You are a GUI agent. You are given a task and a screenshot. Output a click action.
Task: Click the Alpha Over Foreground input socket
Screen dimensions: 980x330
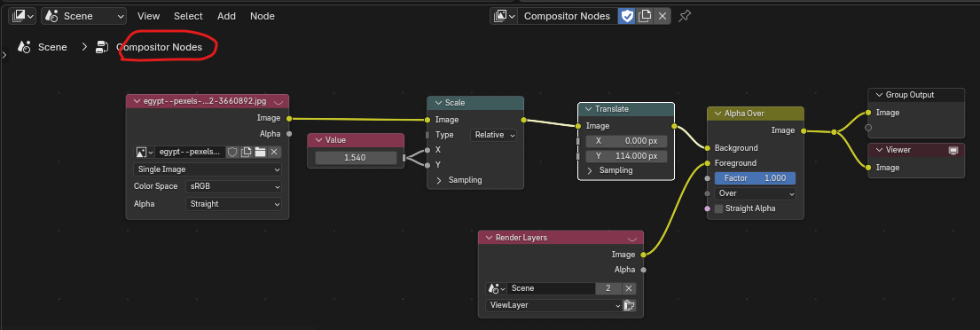click(707, 163)
